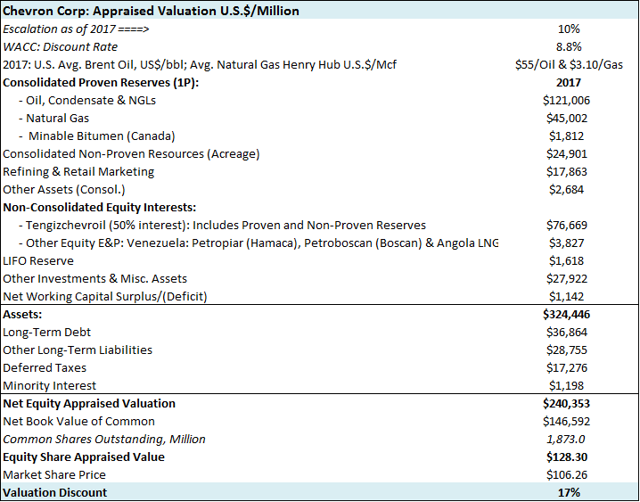Image resolution: width=640 pixels, height=502 pixels.
Task: Select the total assets value $324,446
Action: click(567, 314)
